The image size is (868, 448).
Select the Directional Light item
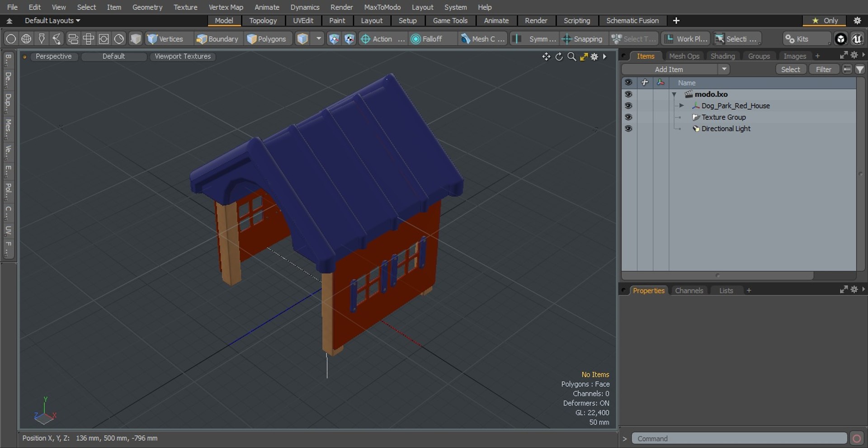[726, 128]
